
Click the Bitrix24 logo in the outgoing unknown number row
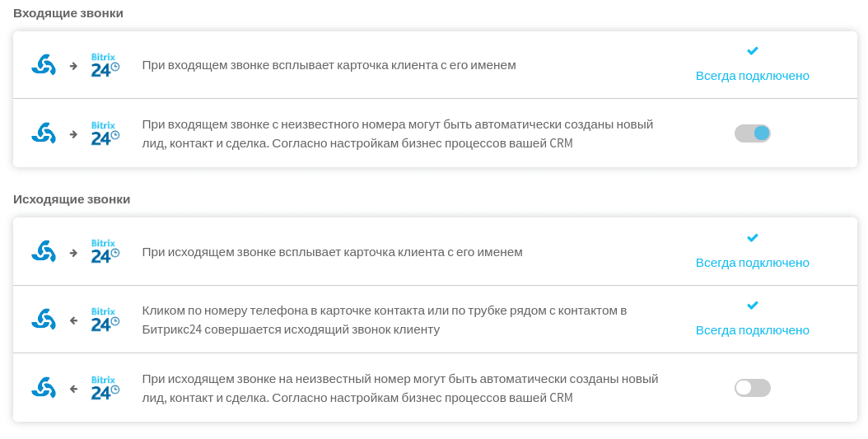coord(105,388)
